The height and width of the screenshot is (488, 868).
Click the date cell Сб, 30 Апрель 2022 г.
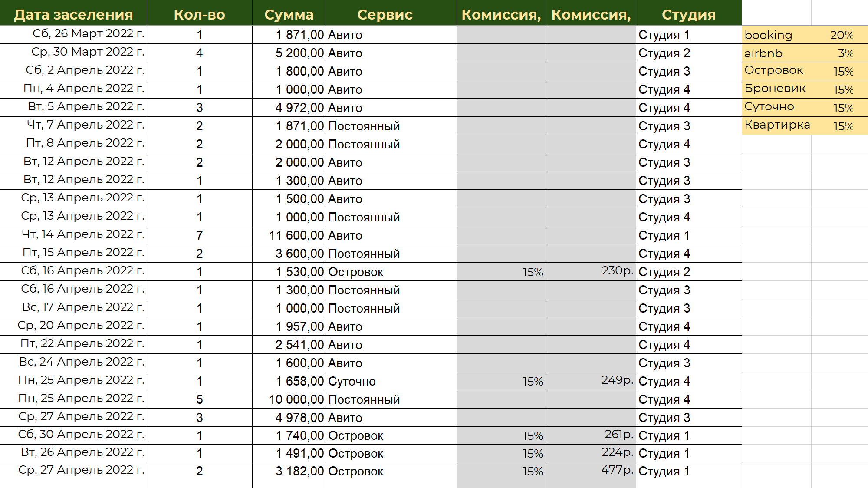pos(73,435)
